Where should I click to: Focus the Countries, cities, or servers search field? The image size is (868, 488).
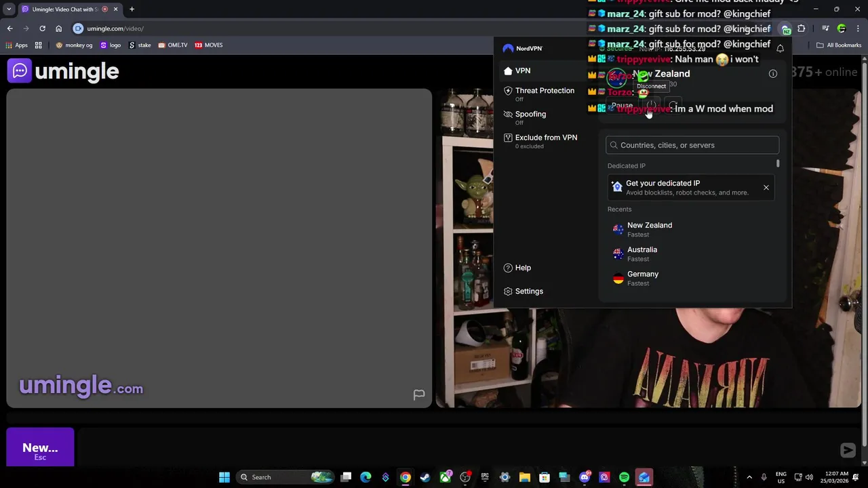(692, 145)
